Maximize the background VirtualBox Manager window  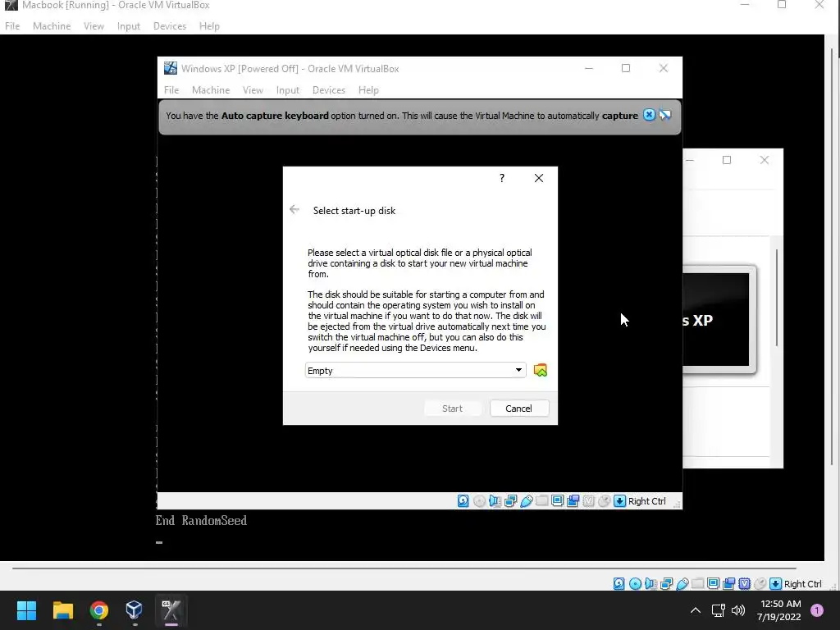click(x=727, y=160)
